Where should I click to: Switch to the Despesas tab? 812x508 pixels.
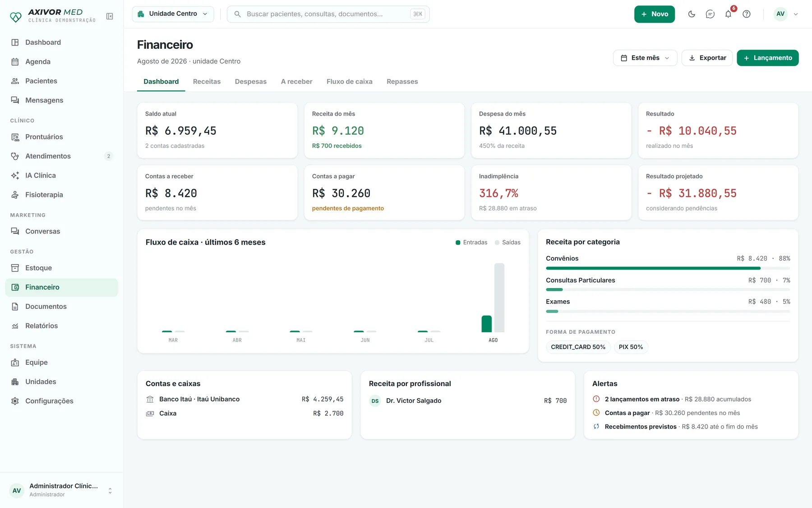251,82
